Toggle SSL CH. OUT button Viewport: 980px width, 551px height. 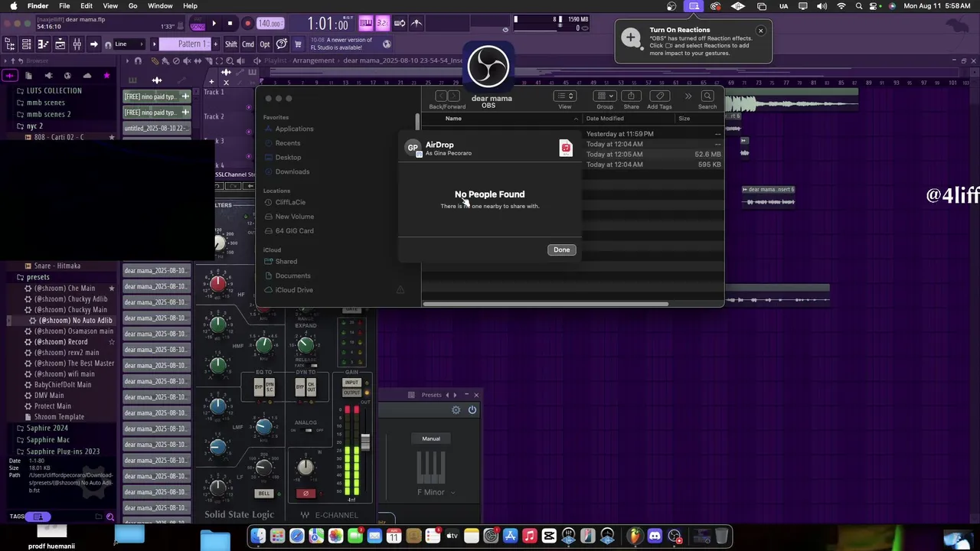[311, 388]
